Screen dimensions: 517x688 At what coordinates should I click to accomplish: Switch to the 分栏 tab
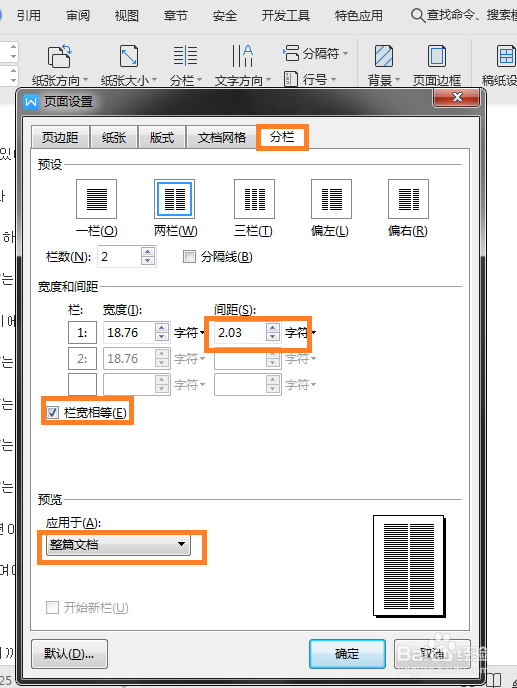tap(282, 137)
